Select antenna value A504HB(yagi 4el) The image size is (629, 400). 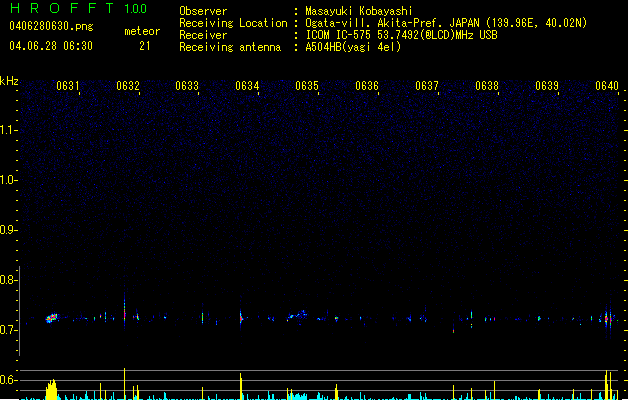pos(353,47)
